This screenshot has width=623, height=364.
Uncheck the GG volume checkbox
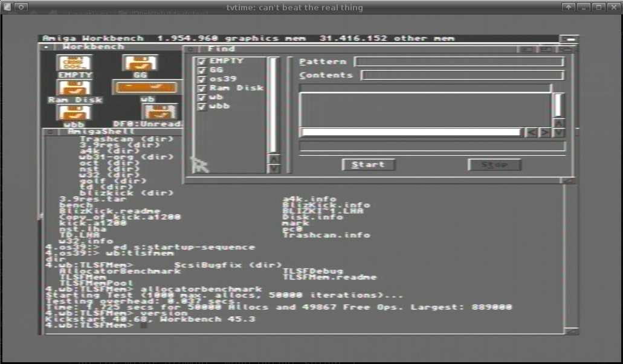(201, 70)
